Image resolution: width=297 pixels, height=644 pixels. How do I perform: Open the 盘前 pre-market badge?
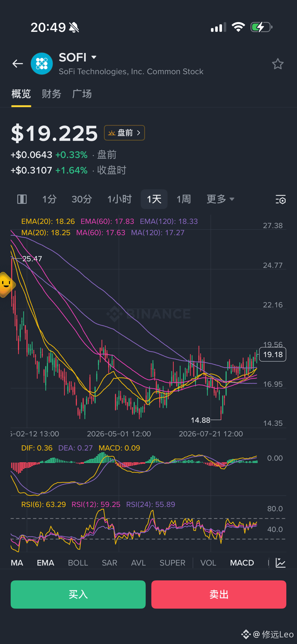(124, 133)
